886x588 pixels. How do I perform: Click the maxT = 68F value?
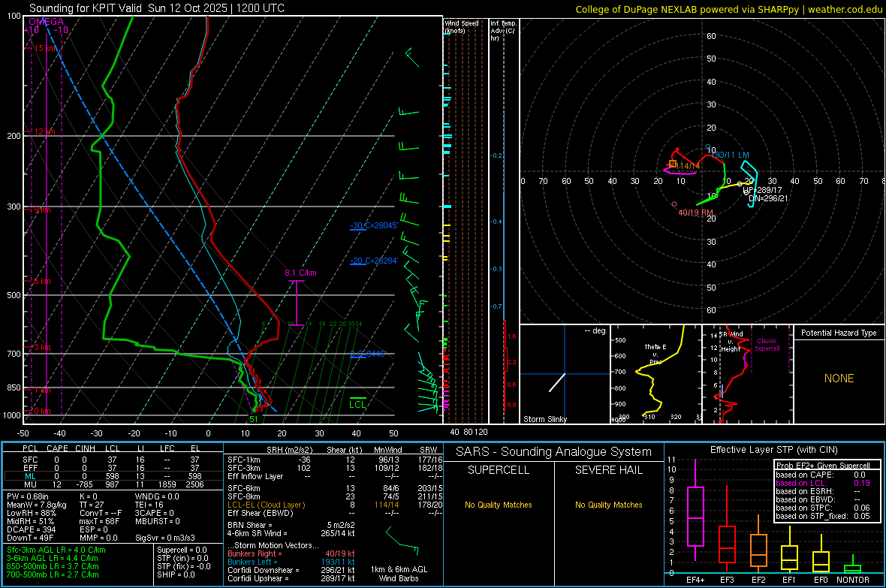tap(99, 521)
